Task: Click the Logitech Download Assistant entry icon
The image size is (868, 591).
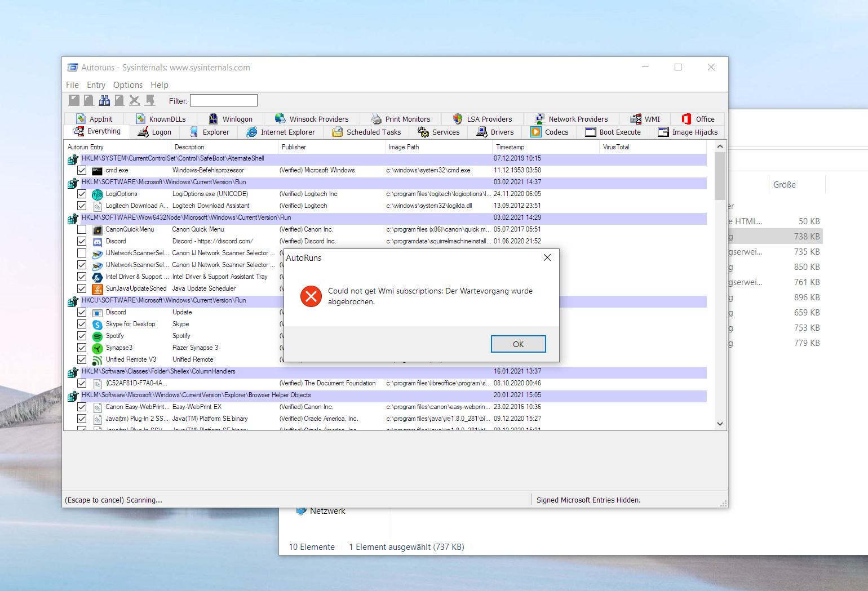Action: click(98, 206)
